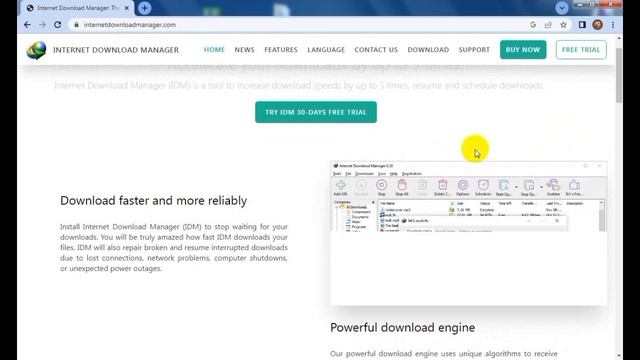Reload the page with the refresh icon

click(58, 25)
